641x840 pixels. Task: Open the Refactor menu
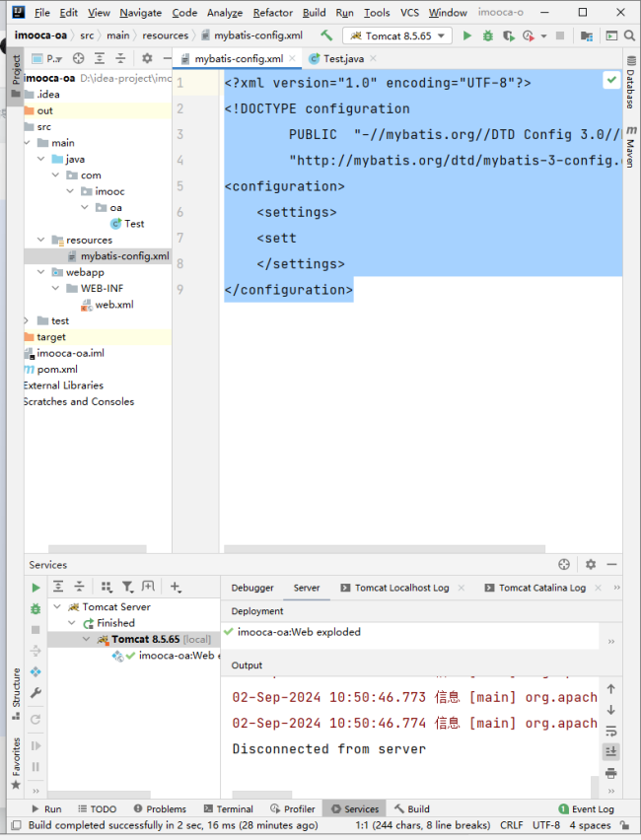[x=273, y=12]
